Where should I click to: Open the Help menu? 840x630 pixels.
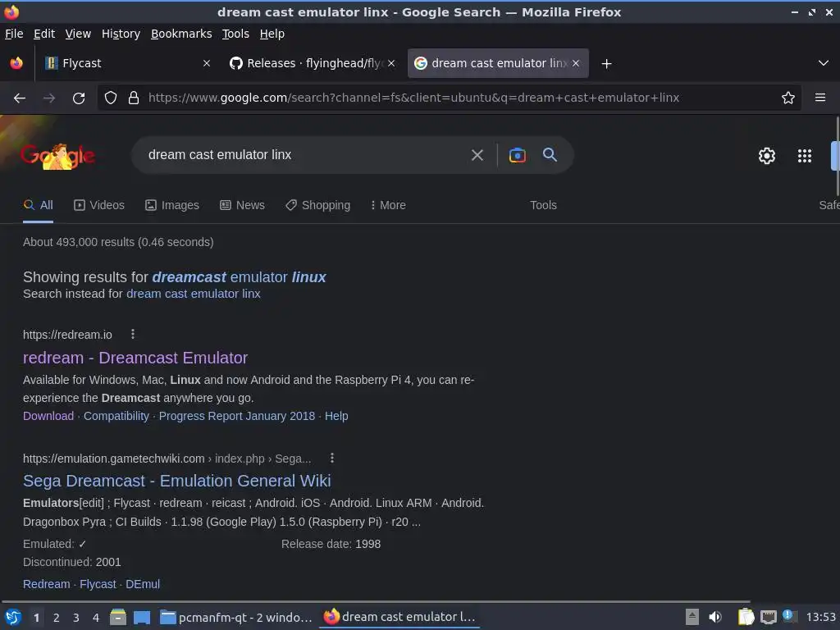pos(272,34)
